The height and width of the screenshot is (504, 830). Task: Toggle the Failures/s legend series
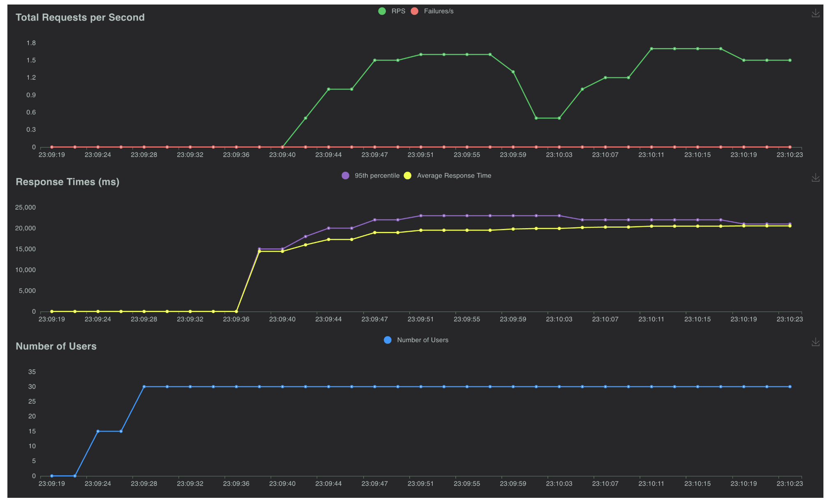coord(432,11)
